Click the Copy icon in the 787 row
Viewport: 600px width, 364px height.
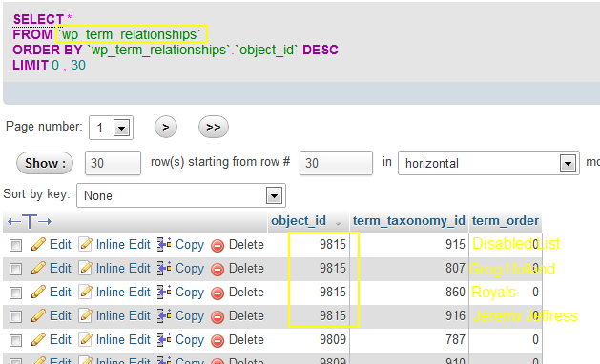click(x=164, y=339)
